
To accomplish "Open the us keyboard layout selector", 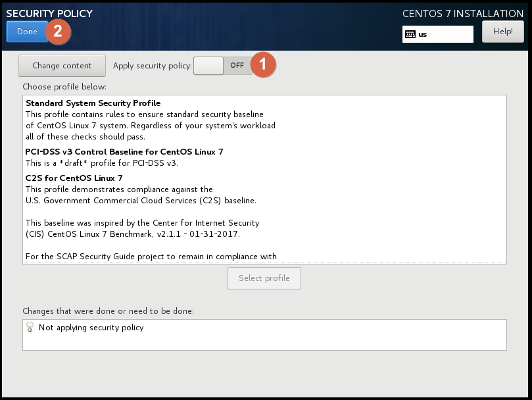I will pyautogui.click(x=438, y=34).
